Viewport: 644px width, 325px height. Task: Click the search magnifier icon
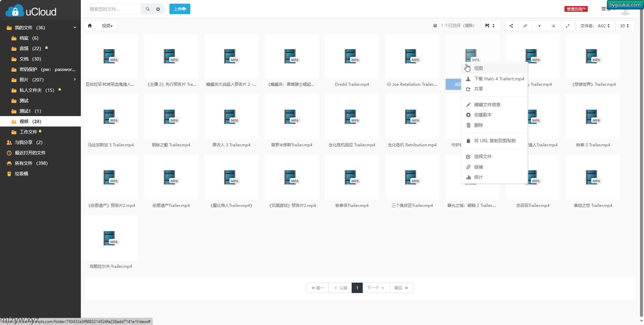pos(148,9)
